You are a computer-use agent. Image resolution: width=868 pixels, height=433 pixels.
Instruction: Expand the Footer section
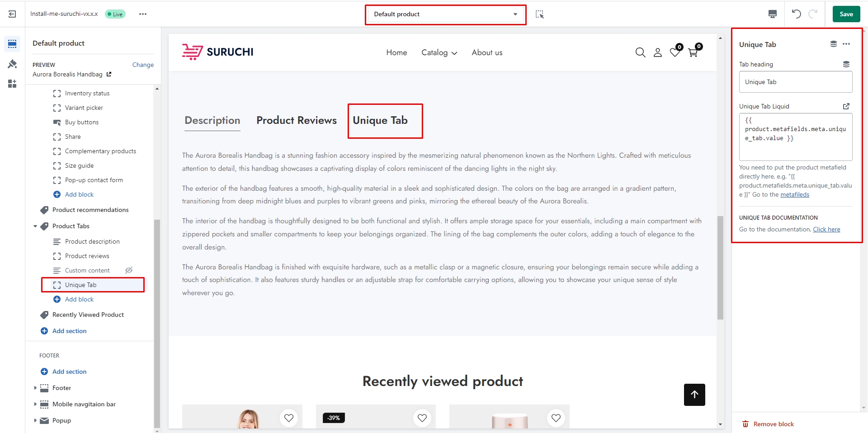(x=35, y=388)
